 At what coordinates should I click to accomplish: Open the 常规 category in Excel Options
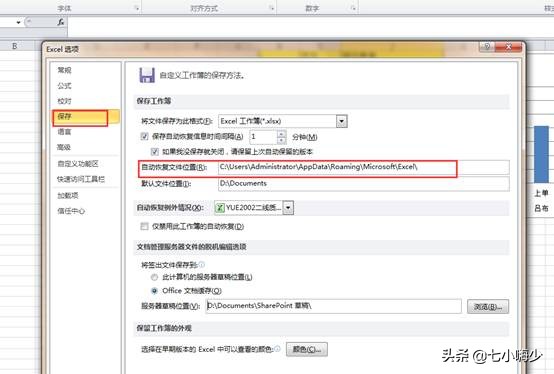pos(64,70)
